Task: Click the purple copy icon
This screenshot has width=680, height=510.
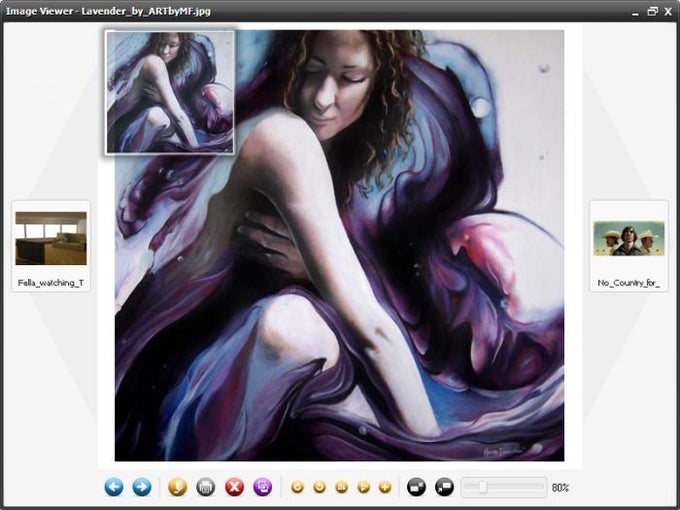Action: tap(262, 487)
